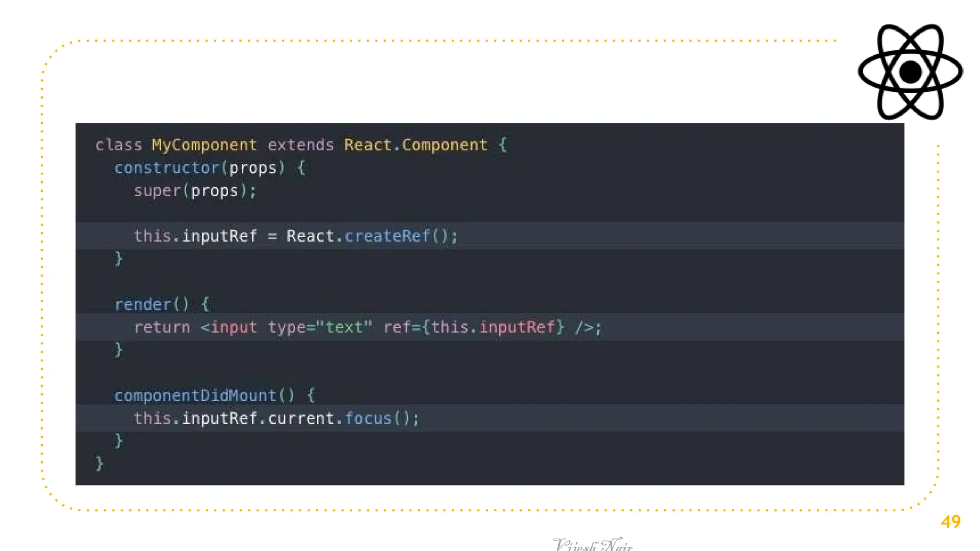Click the createRef method call
This screenshot has height=551, width=980.
point(387,236)
